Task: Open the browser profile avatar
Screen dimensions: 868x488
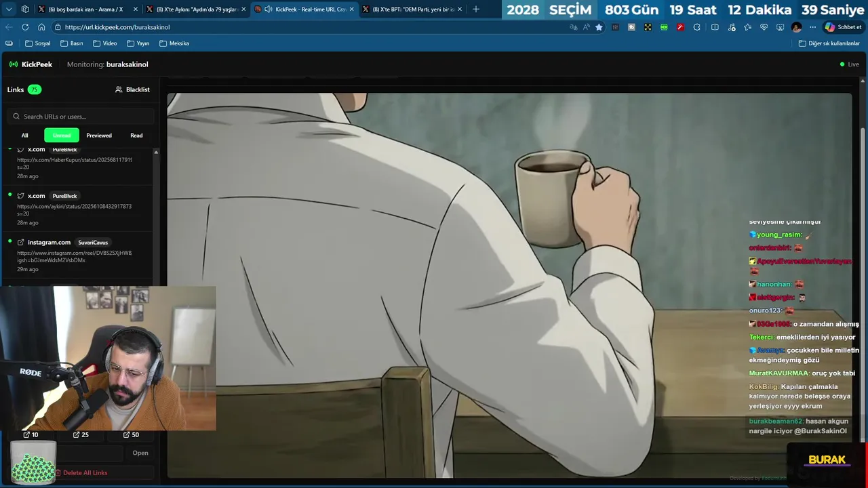Action: [796, 27]
